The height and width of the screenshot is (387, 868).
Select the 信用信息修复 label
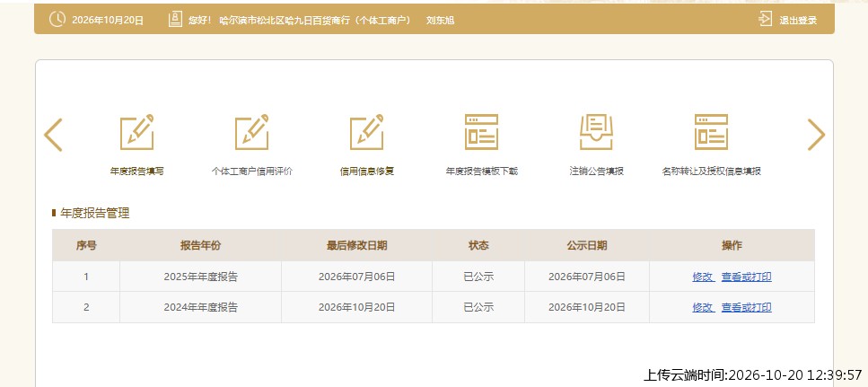[366, 172]
